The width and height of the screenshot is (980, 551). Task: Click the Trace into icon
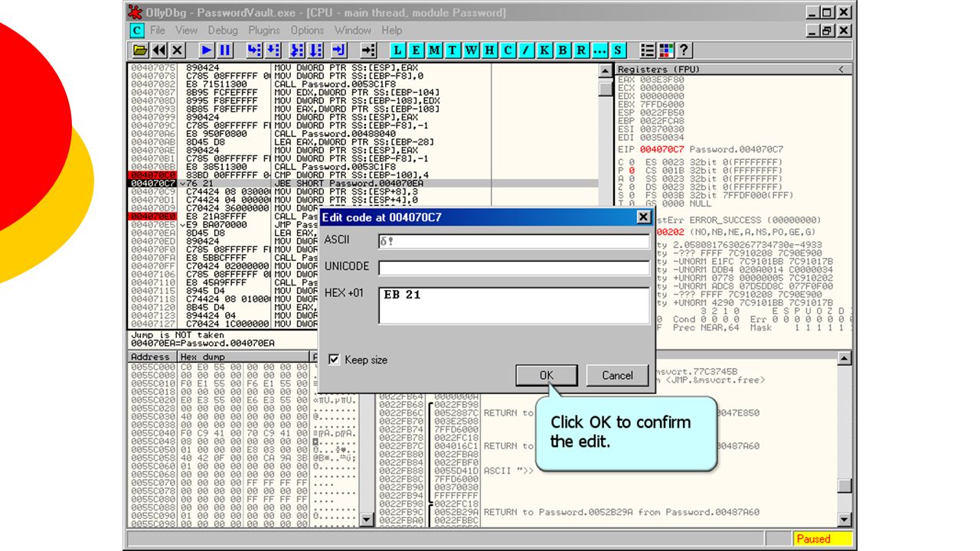297,51
